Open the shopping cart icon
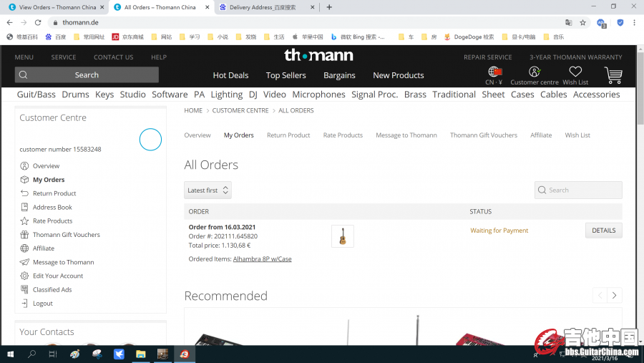 click(613, 74)
